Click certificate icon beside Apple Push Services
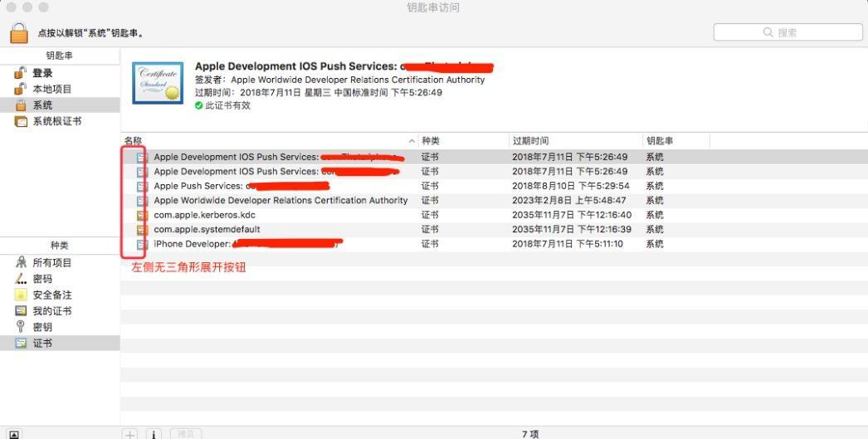868x439 pixels. pyautogui.click(x=142, y=186)
